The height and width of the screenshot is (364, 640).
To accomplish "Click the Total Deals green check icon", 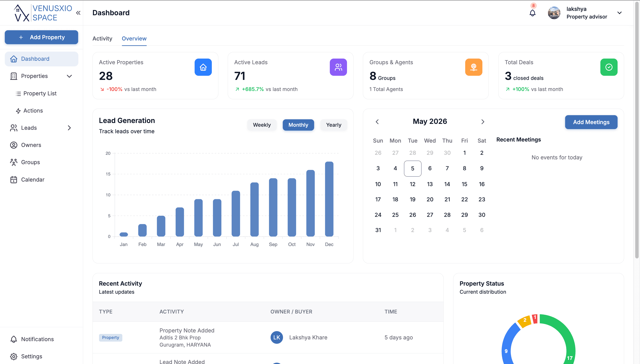I will click(x=609, y=67).
